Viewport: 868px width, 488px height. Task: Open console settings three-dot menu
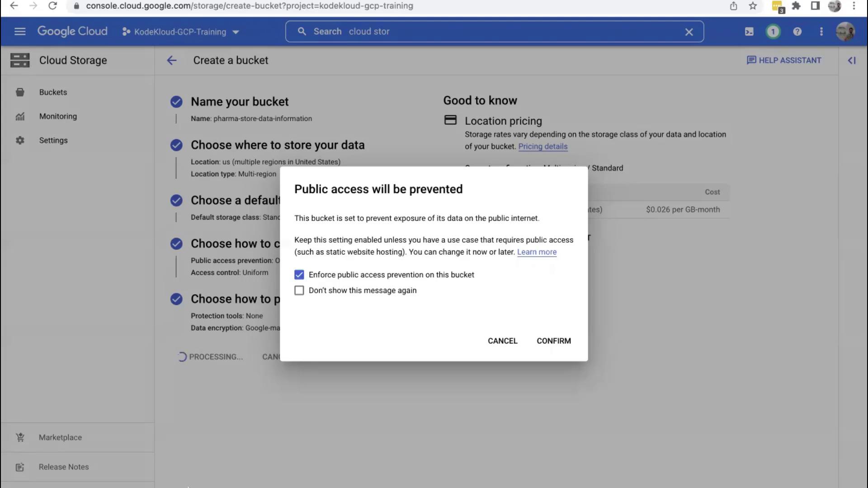(x=821, y=32)
